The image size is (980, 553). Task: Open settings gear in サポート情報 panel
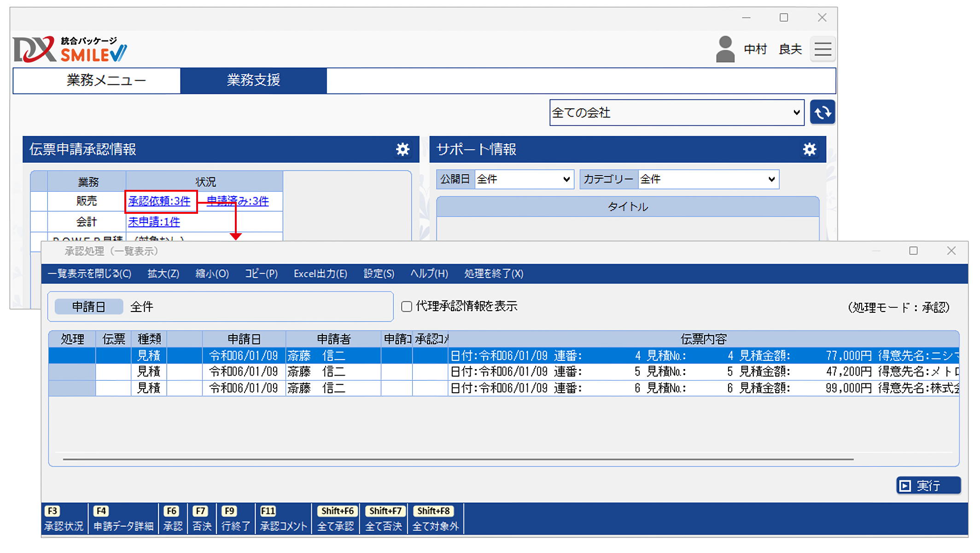pyautogui.click(x=809, y=149)
